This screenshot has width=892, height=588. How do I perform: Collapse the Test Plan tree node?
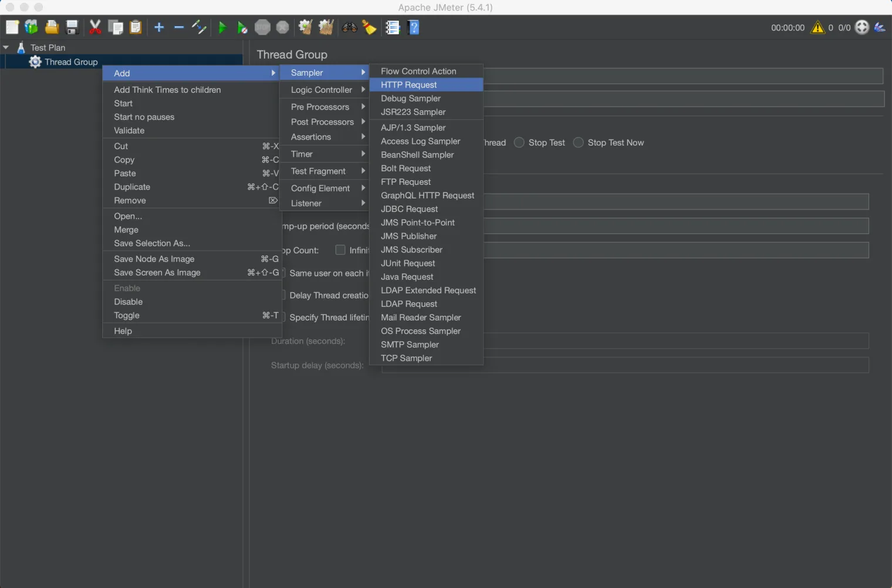click(6, 48)
